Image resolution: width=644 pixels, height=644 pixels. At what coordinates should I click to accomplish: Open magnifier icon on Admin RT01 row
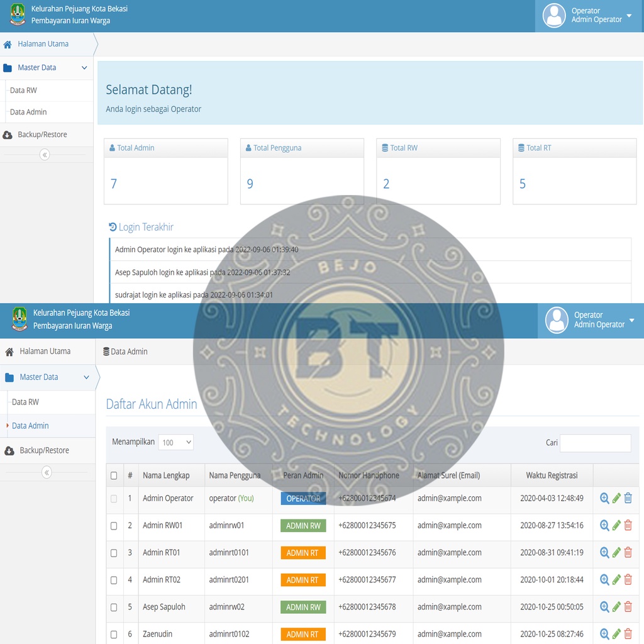pyautogui.click(x=604, y=552)
